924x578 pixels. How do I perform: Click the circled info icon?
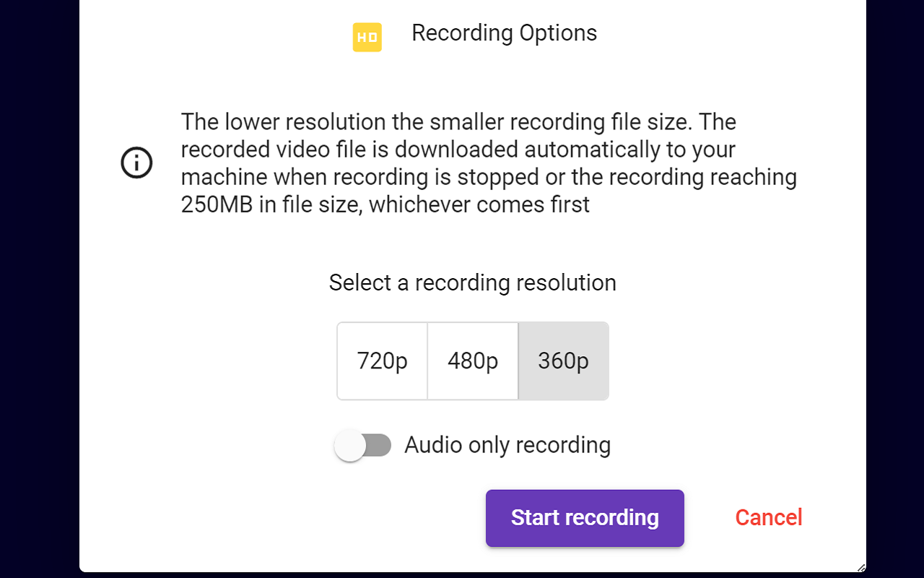pyautogui.click(x=136, y=163)
